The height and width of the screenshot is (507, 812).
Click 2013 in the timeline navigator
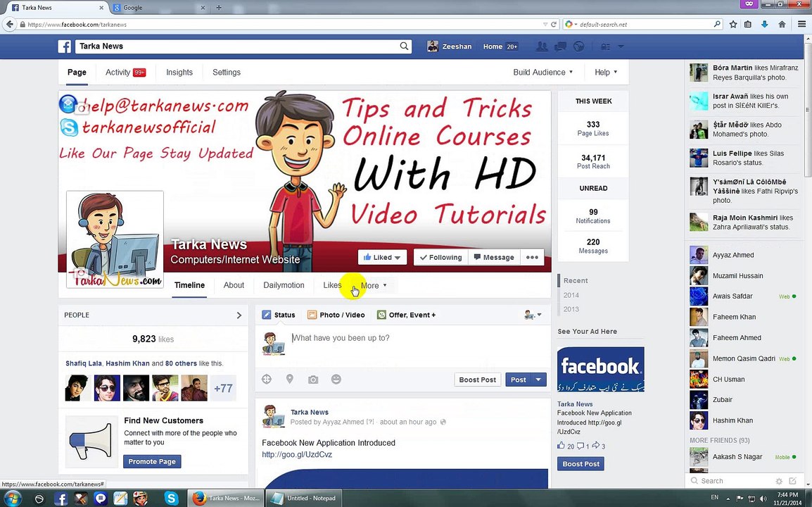click(x=571, y=309)
